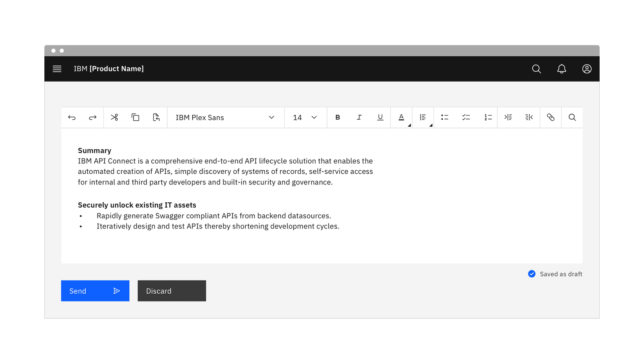
Task: Discard the current draft
Action: point(172,291)
